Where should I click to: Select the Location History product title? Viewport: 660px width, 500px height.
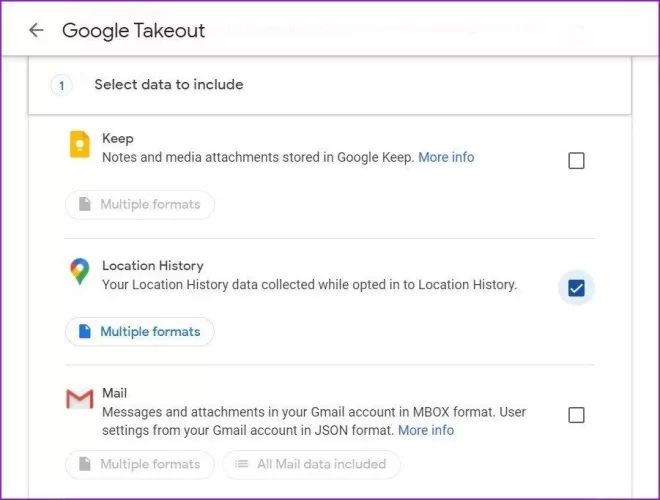coord(152,266)
